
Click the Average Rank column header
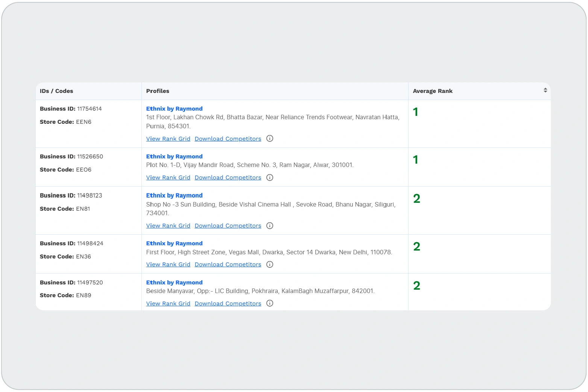click(433, 91)
